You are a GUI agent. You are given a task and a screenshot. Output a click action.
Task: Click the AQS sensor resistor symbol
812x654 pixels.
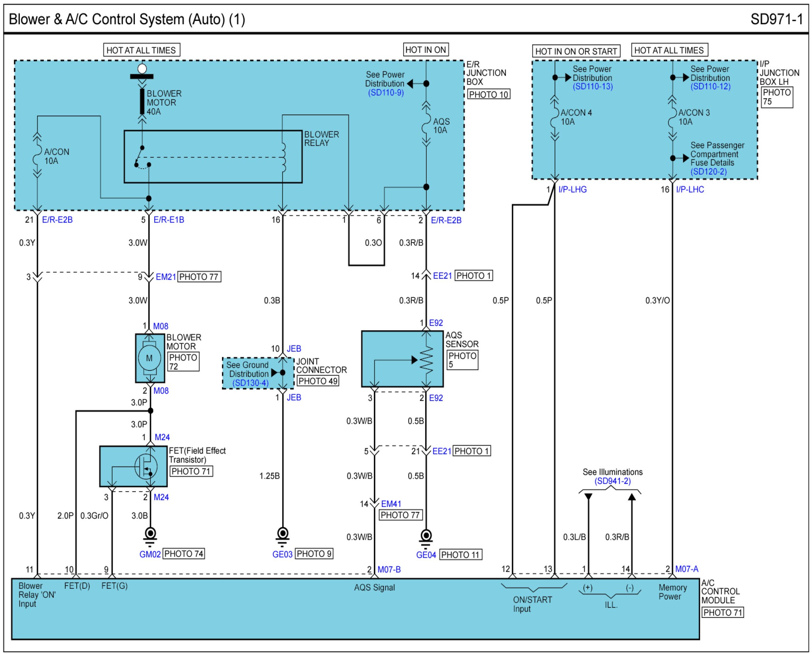427,359
